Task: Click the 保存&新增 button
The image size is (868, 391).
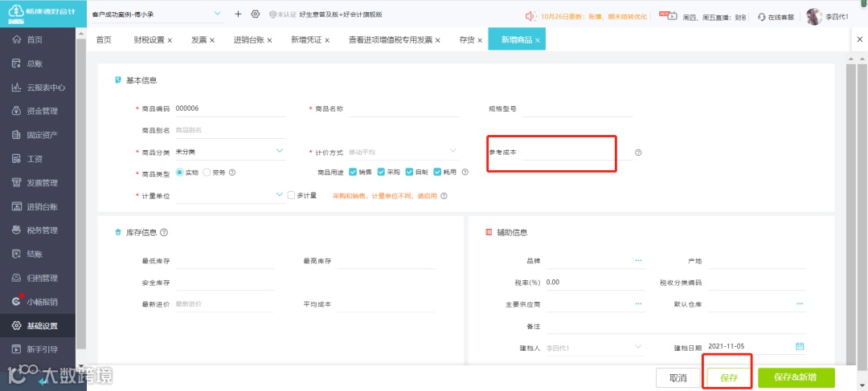Action: pyautogui.click(x=796, y=377)
